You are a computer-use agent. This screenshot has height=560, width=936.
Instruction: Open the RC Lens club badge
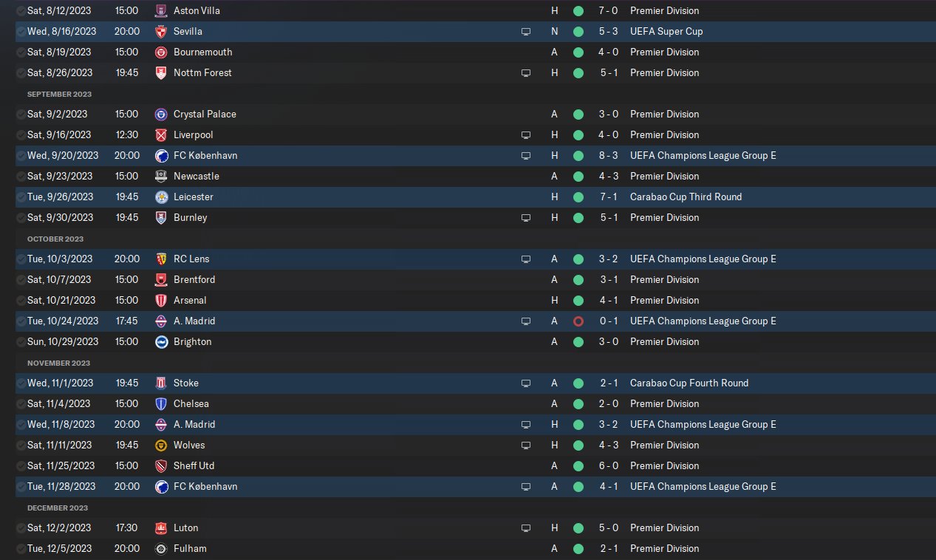coord(161,259)
